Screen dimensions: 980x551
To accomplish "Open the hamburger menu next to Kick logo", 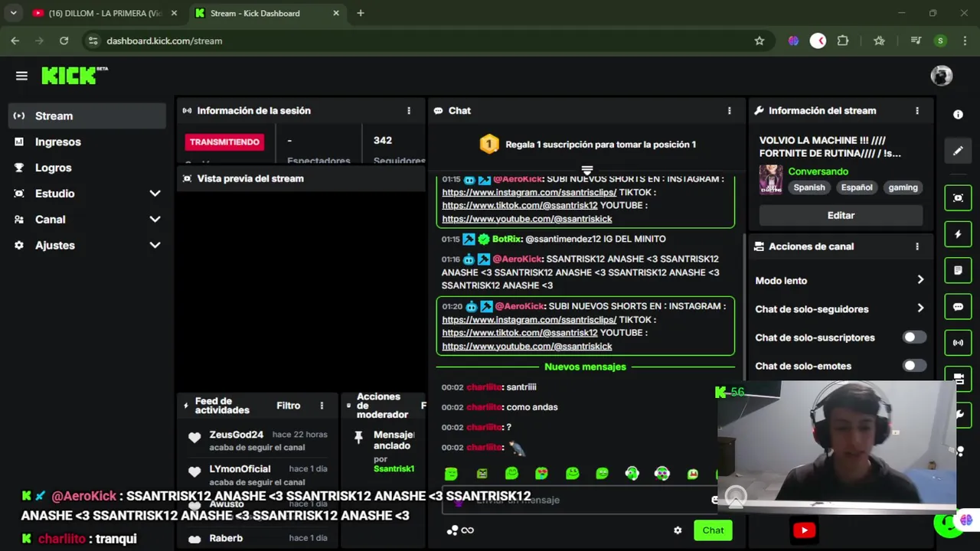I will click(21, 76).
